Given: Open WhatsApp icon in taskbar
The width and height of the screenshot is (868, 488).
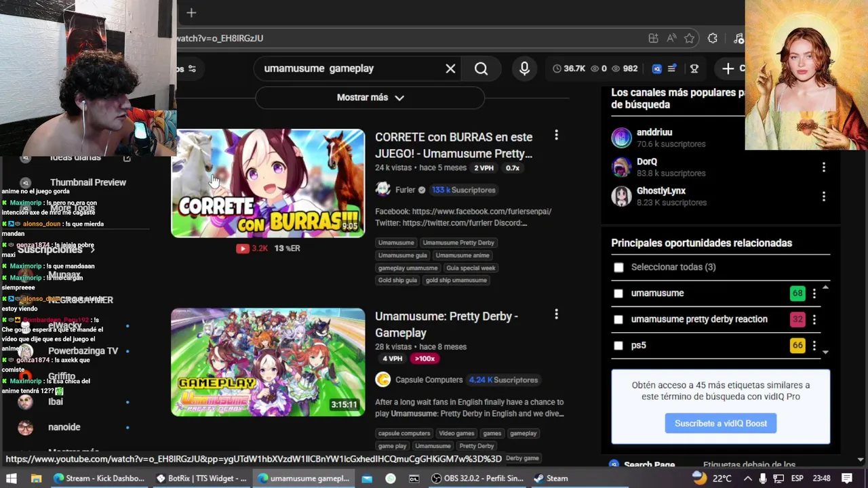Looking at the screenshot, I should [390, 479].
